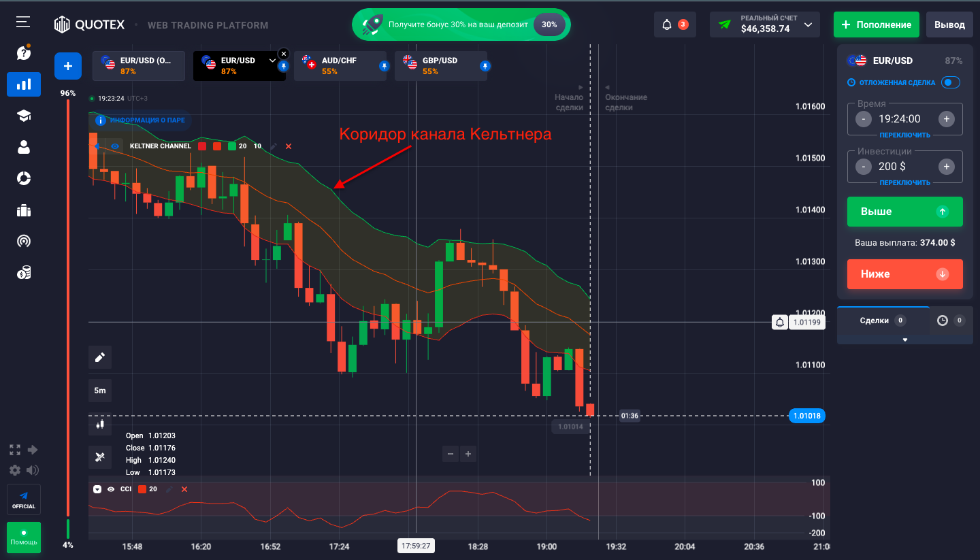Click ПЕРЕКЛЮЧИТЬ under the time field
The image size is (980, 560).
click(904, 135)
